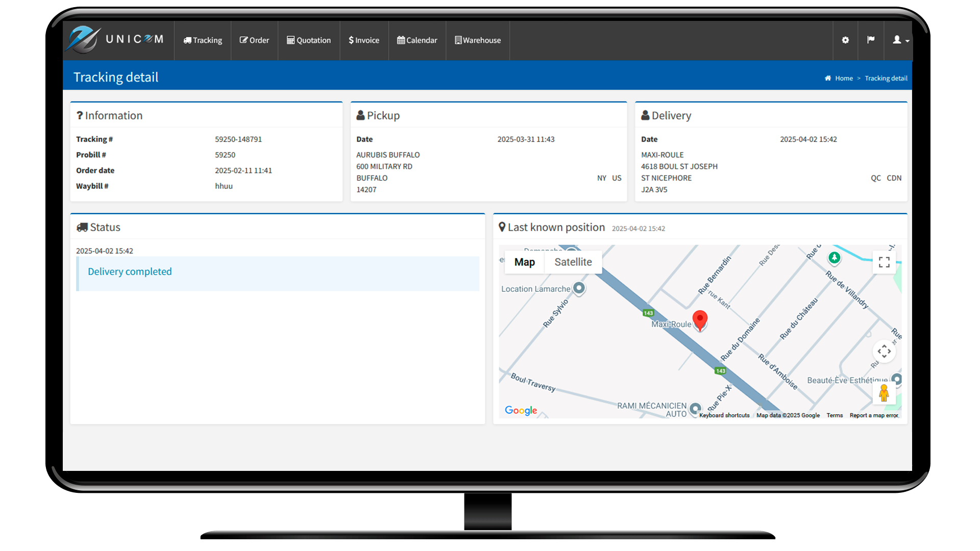
Task: Click the Home breadcrumb link
Action: 843,78
